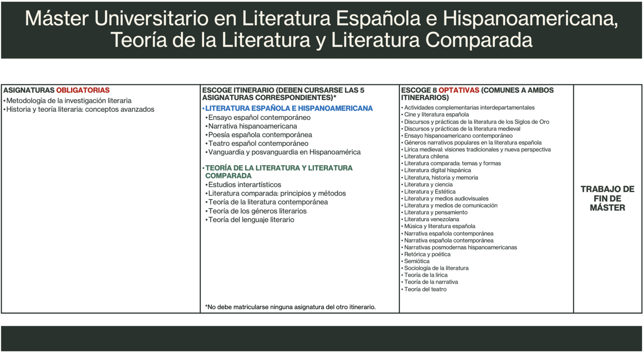Select 'Metodología de la investigación literaria' subject
Image resolution: width=644 pixels, height=353 pixels.
tap(69, 100)
